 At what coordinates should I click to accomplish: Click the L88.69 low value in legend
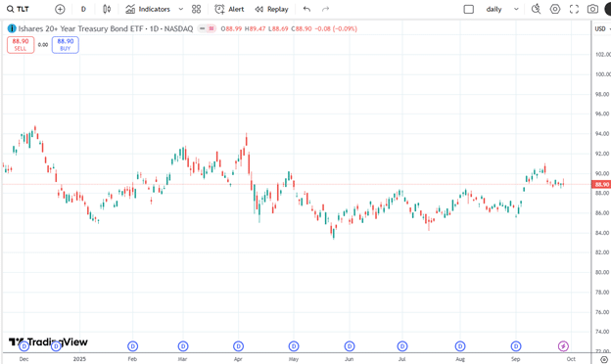coord(278,28)
